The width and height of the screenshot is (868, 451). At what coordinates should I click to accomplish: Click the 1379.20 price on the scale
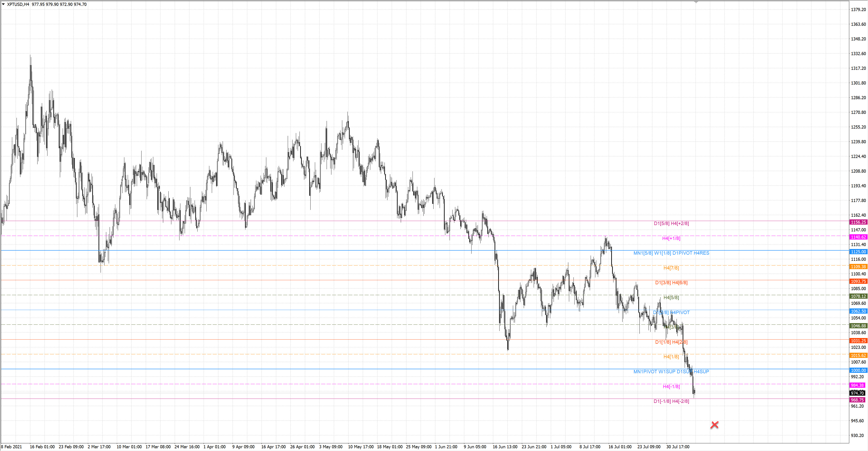(858, 9)
